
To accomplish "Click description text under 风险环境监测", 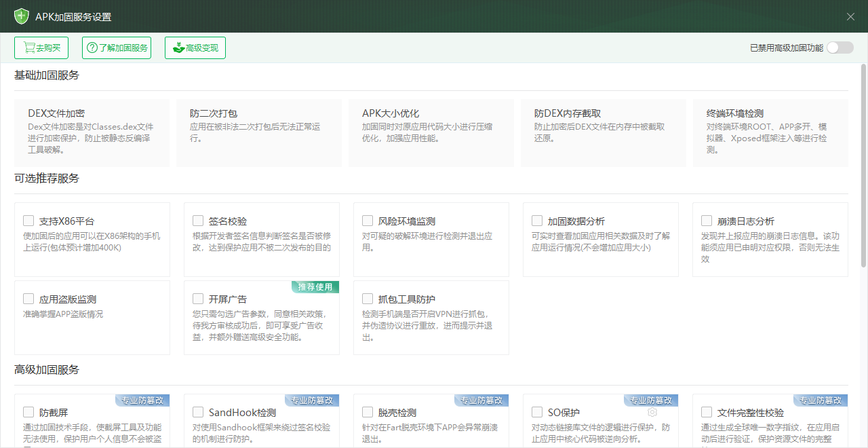I will [427, 242].
